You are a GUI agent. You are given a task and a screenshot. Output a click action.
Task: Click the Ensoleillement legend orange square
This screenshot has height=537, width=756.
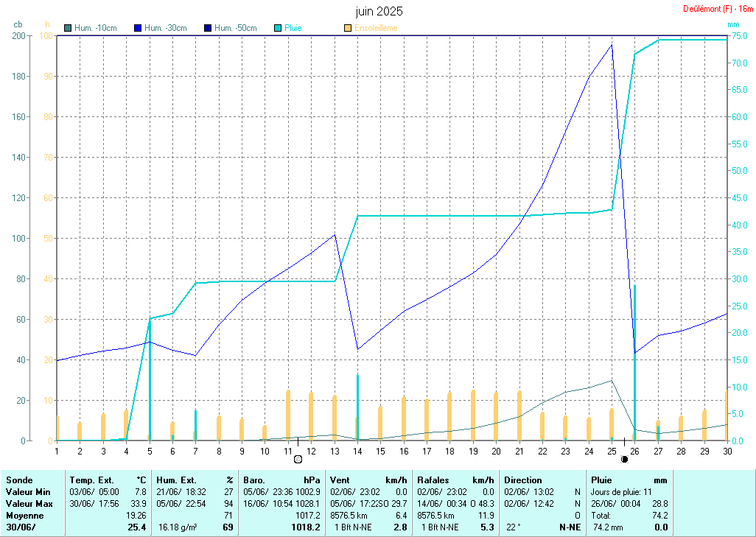(348, 28)
